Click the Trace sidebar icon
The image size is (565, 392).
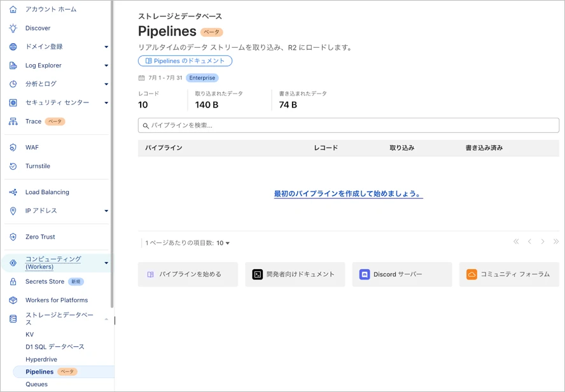tap(13, 122)
